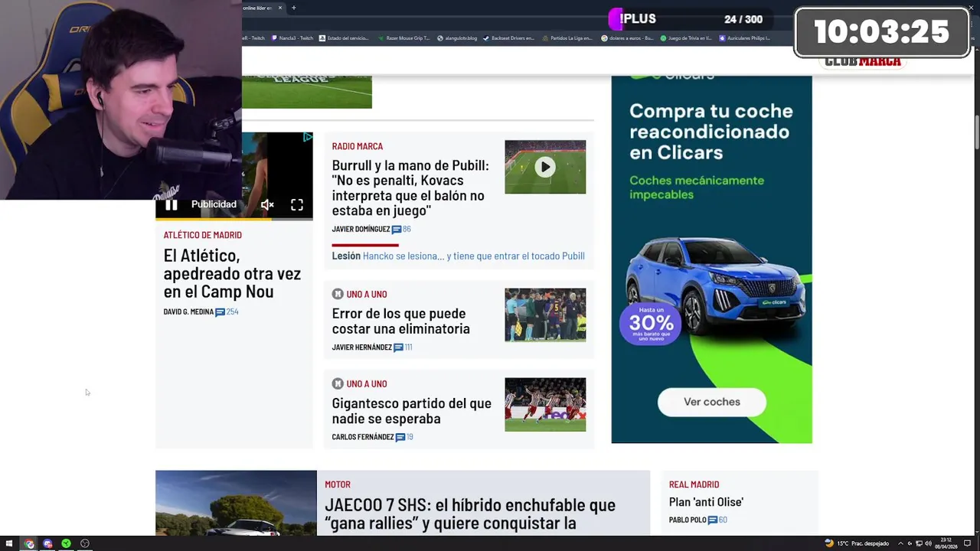Image resolution: width=980 pixels, height=551 pixels.
Task: Open article 'Burrull y la mano de Pubill'
Action: click(x=410, y=187)
